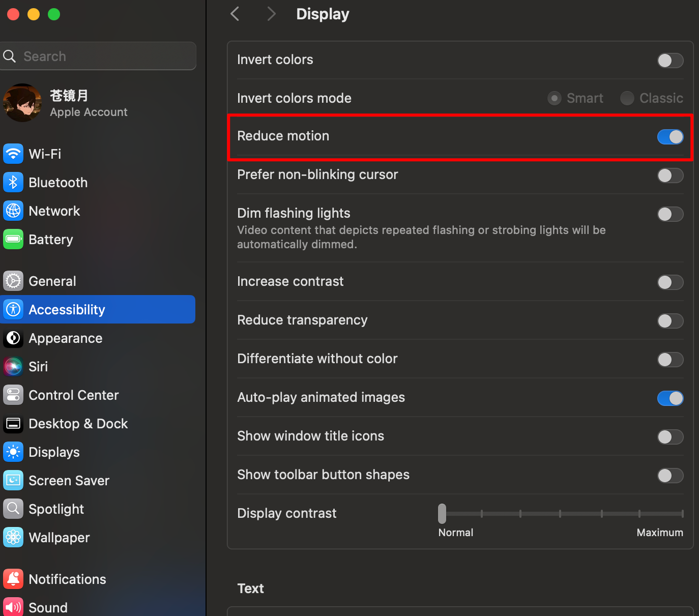Click the Notifications bell icon
This screenshot has height=616, width=699.
[x=13, y=579]
